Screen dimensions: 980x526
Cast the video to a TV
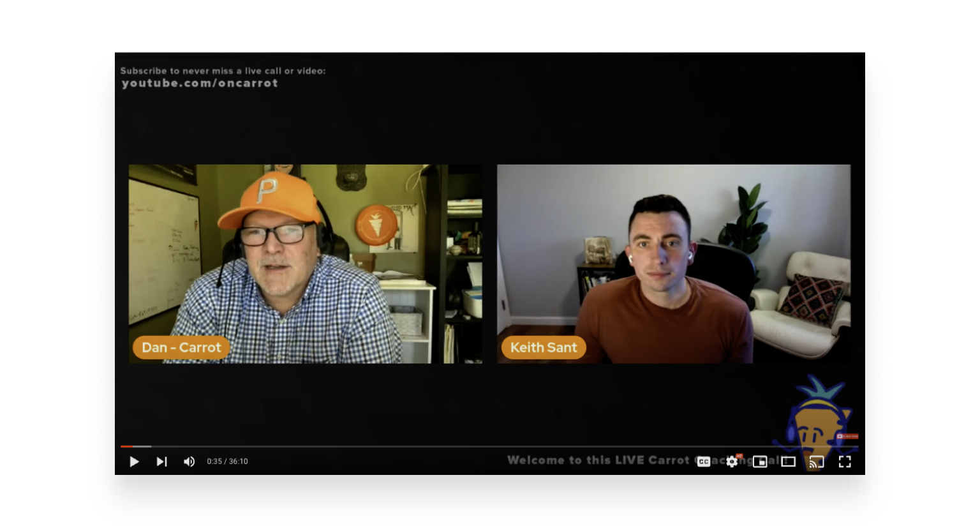pos(817,462)
